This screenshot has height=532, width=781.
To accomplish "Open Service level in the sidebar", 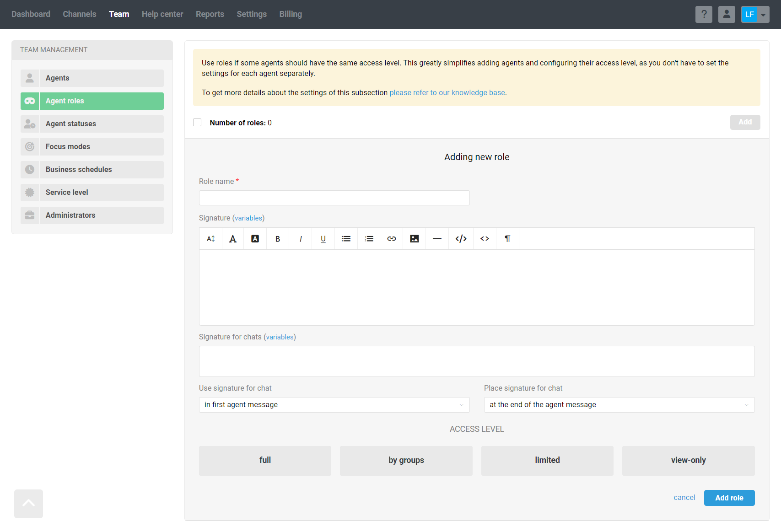I will [x=102, y=193].
